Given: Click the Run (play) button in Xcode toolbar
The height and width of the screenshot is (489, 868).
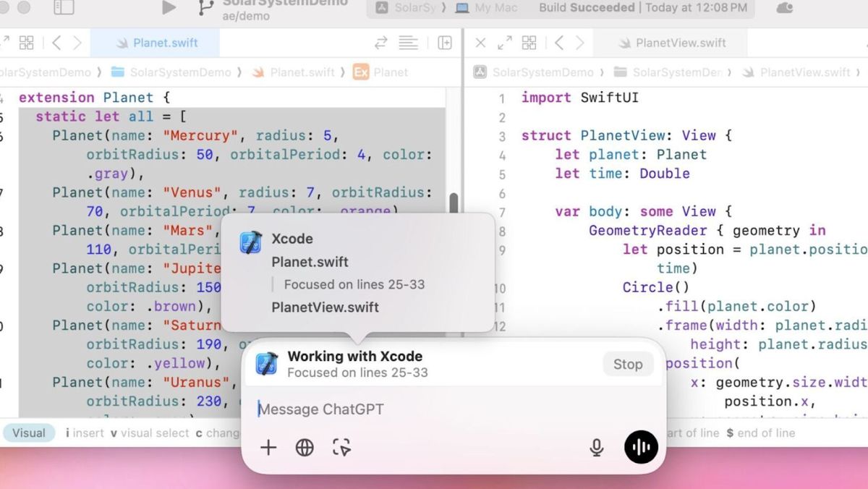Looking at the screenshot, I should (x=169, y=8).
